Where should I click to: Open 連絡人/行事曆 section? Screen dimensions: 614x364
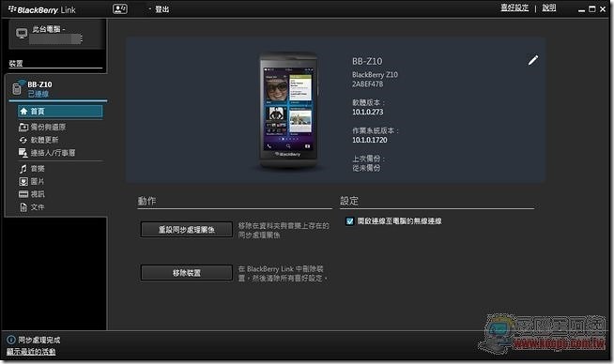[x=53, y=153]
